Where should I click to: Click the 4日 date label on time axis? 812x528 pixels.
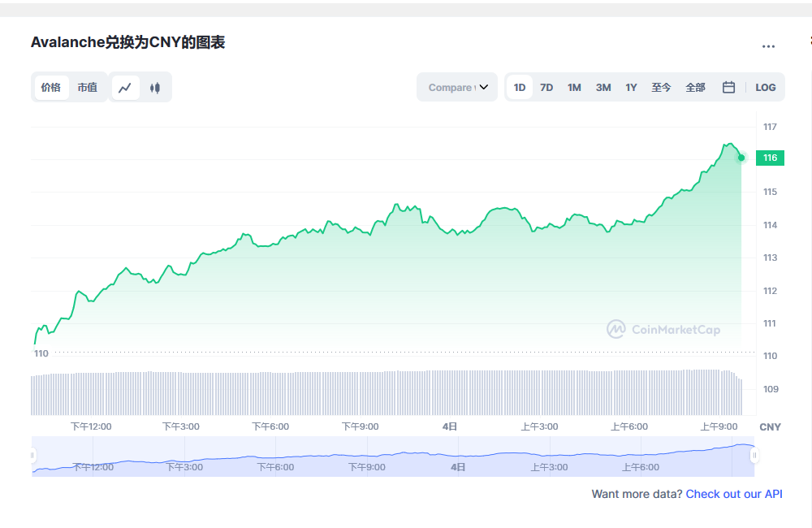point(450,426)
